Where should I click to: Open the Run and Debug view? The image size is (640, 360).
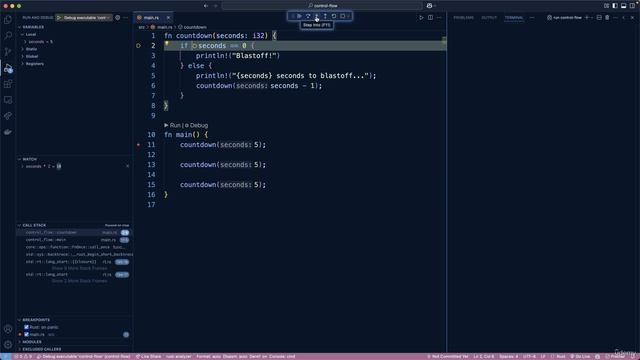8,68
